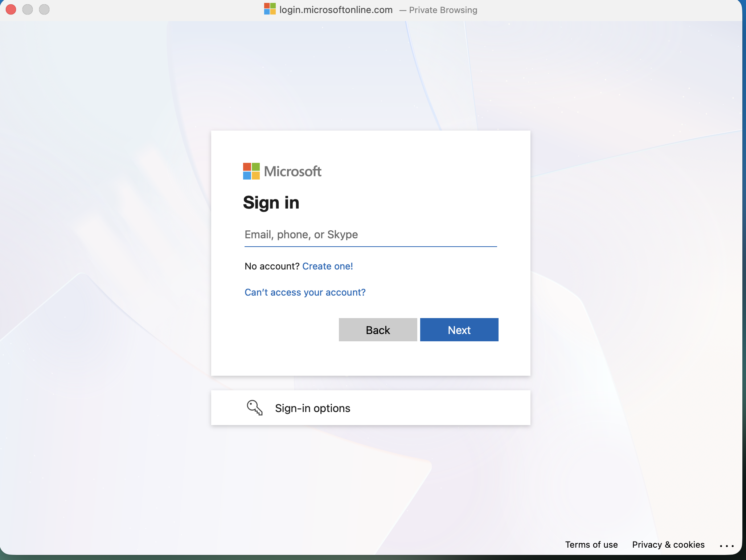This screenshot has height=560, width=746.
Task: Open Privacy & cookies link
Action: coord(668,544)
